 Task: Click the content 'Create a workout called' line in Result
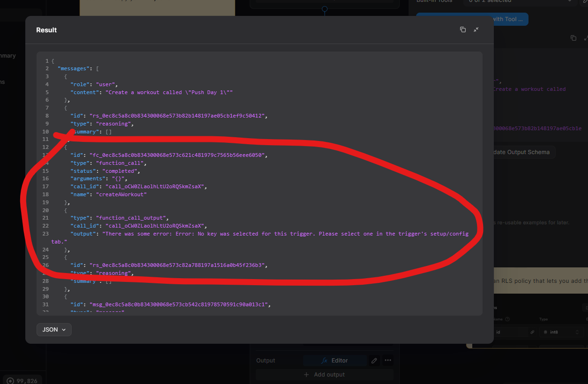pos(151,92)
